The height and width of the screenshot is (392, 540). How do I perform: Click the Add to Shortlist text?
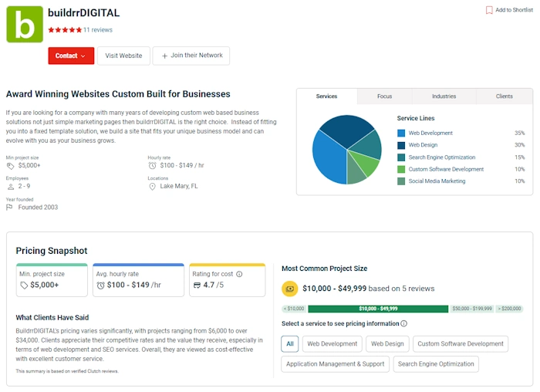click(x=515, y=10)
